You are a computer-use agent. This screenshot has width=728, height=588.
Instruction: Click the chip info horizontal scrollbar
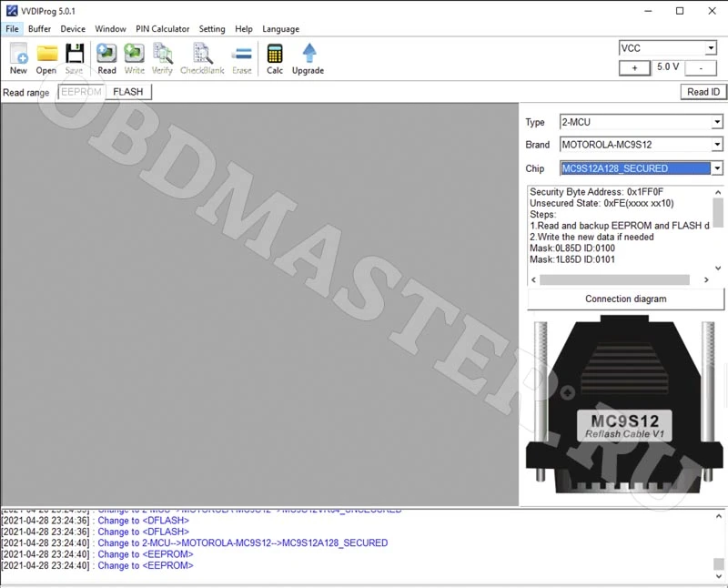point(614,279)
